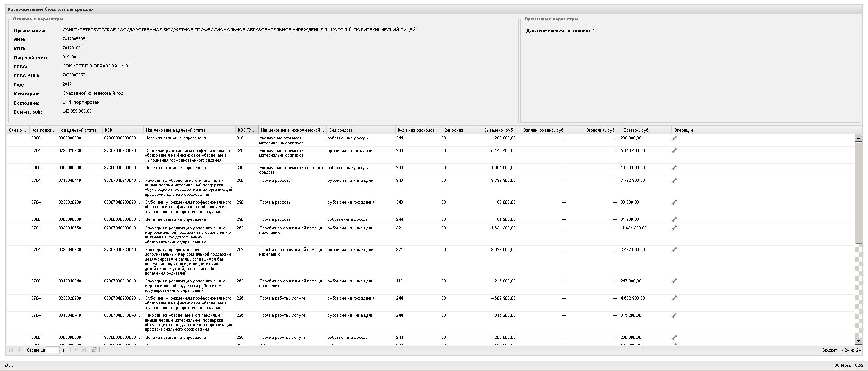Click target article code 0330040730 cell
Screen dimensions: 868x371
tap(70, 250)
